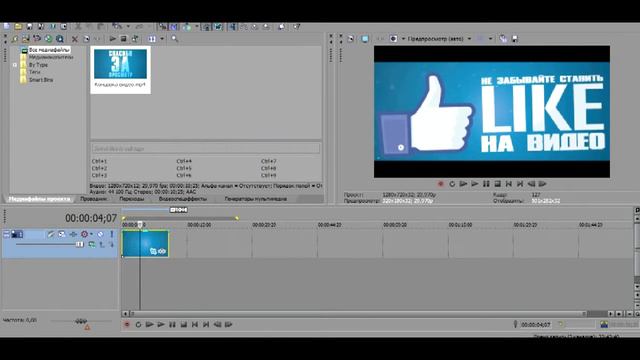This screenshot has width=640, height=360.
Task: Undo the last action in main toolbar
Action: coord(117,27)
